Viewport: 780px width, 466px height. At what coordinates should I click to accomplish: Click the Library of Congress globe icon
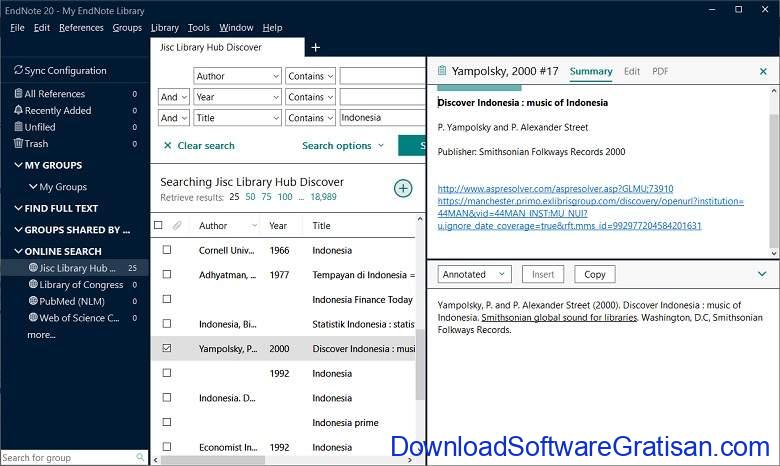pos(33,284)
